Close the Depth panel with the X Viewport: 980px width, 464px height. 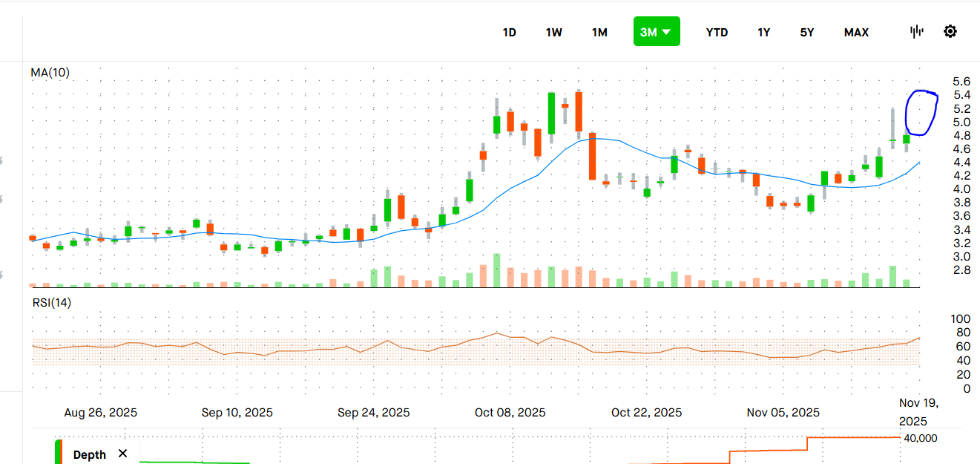click(123, 454)
